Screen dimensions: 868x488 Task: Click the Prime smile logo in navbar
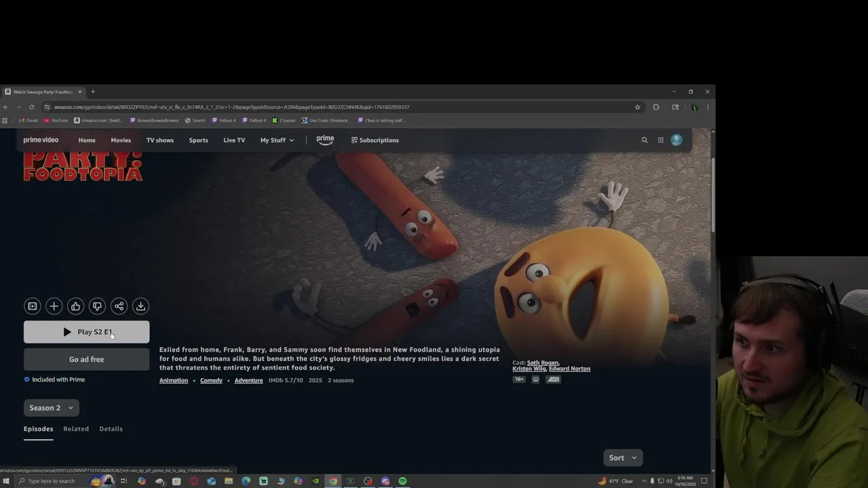[325, 140]
